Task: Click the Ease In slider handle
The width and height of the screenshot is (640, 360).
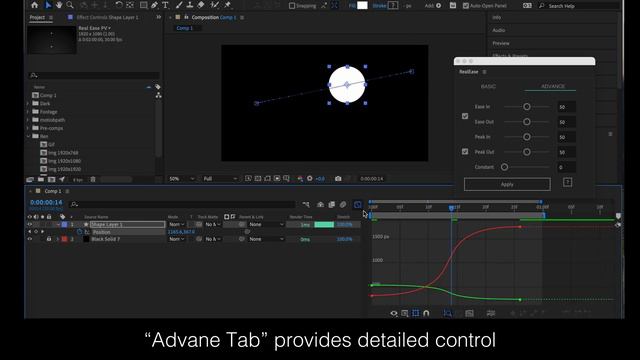Action: 527,107
